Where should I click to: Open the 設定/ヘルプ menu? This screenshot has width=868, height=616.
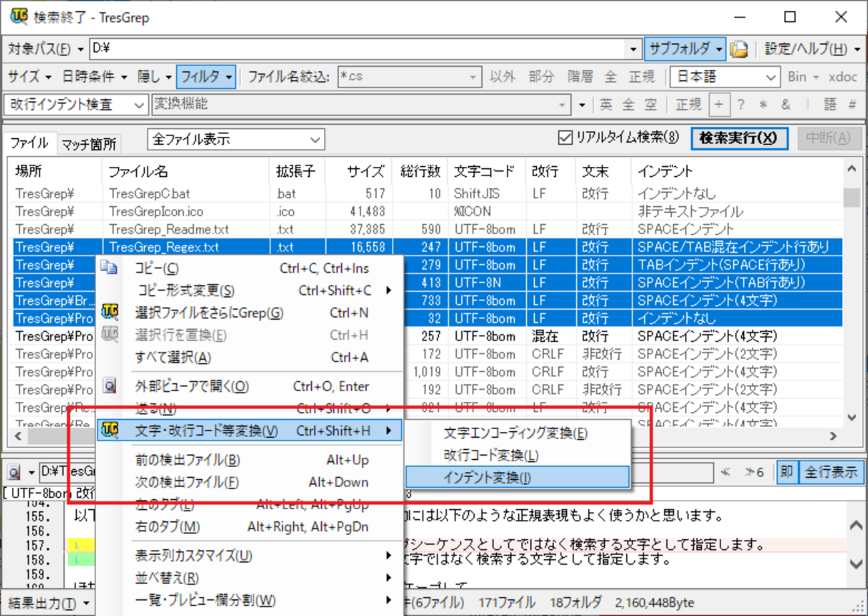click(x=814, y=49)
